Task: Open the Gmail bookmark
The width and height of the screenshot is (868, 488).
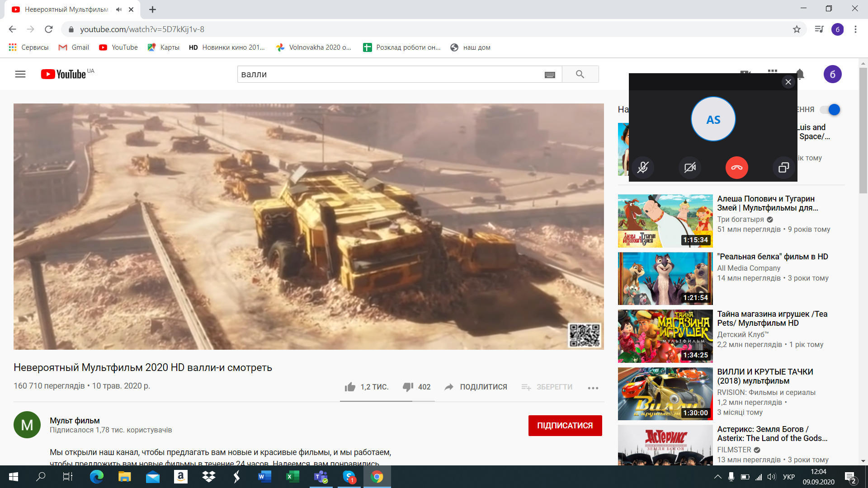Action: click(x=74, y=47)
